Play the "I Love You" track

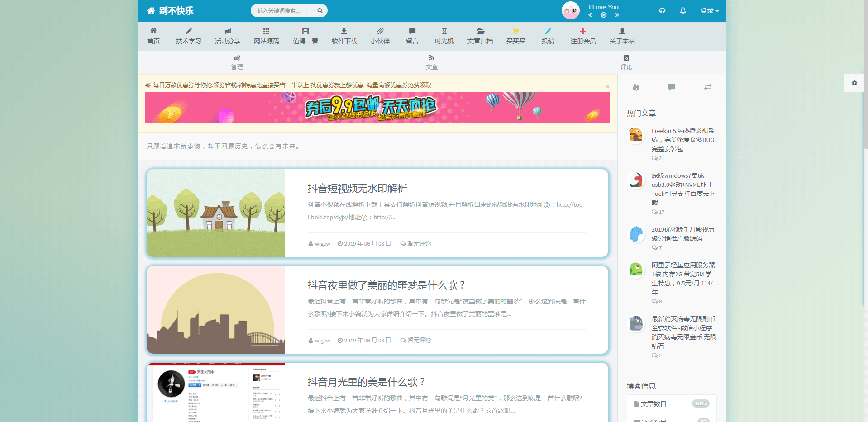tap(603, 14)
